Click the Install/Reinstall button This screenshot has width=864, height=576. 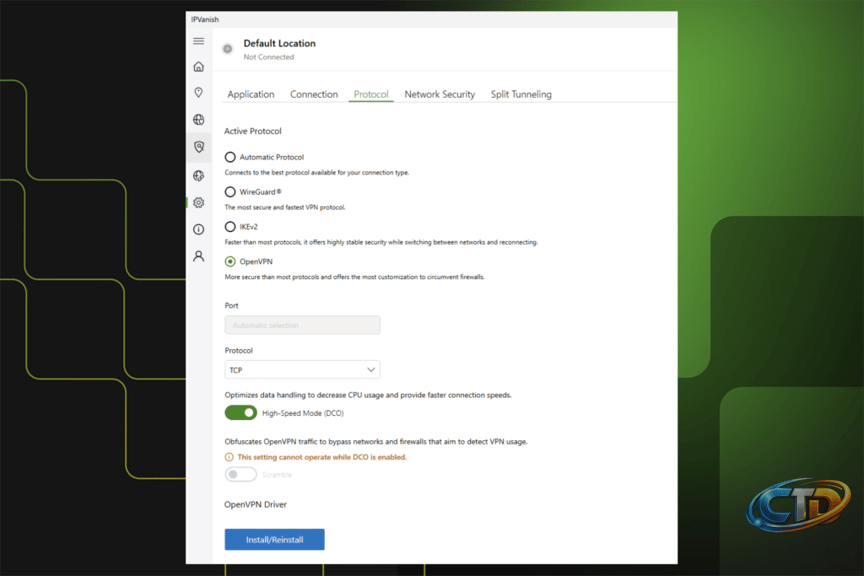pyautogui.click(x=274, y=540)
